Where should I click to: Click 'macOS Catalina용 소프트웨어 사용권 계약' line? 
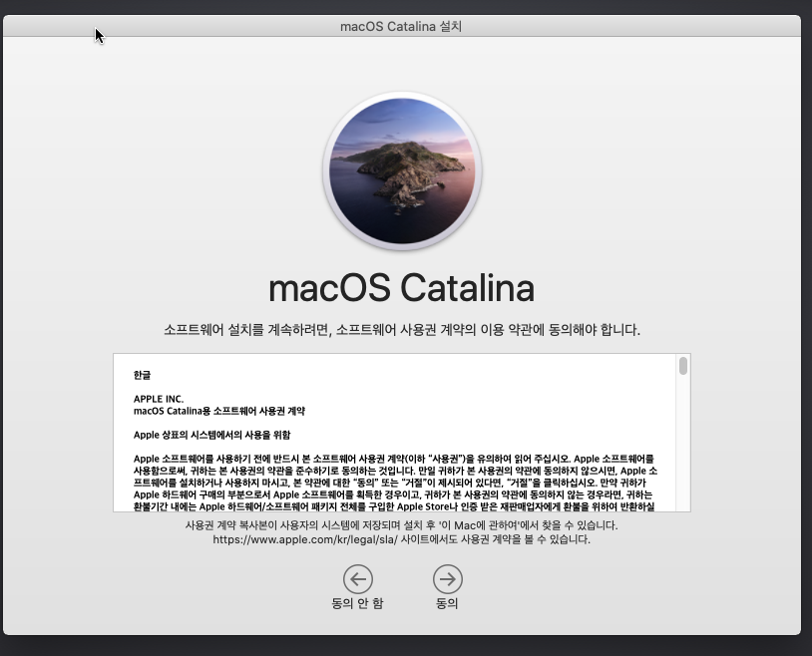click(219, 411)
